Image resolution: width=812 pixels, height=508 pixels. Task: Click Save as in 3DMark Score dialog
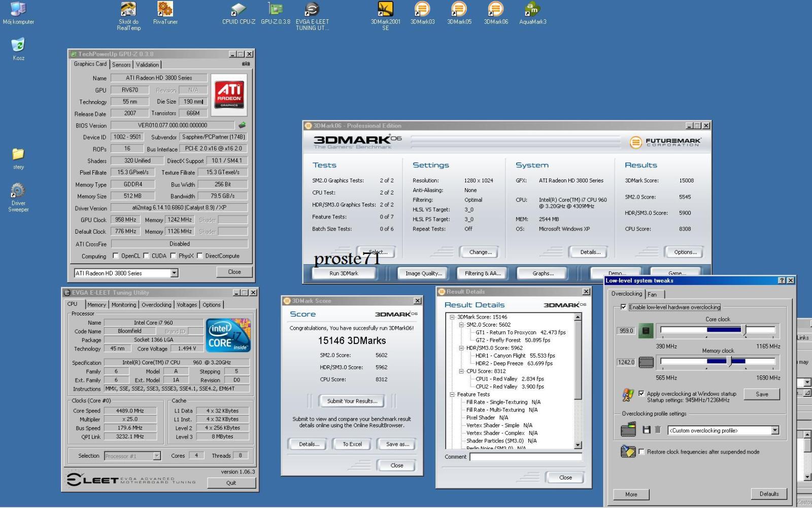397,444
